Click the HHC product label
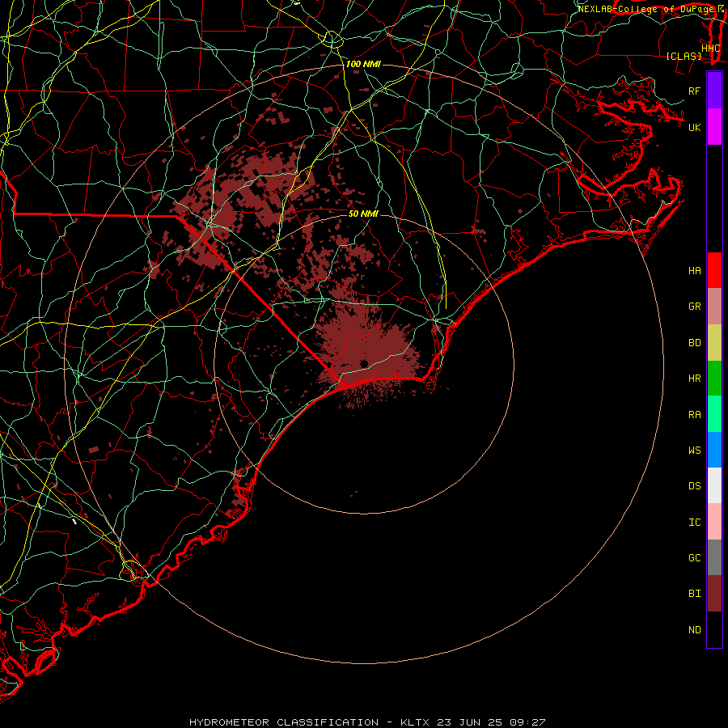This screenshot has height=728, width=728. click(710, 49)
